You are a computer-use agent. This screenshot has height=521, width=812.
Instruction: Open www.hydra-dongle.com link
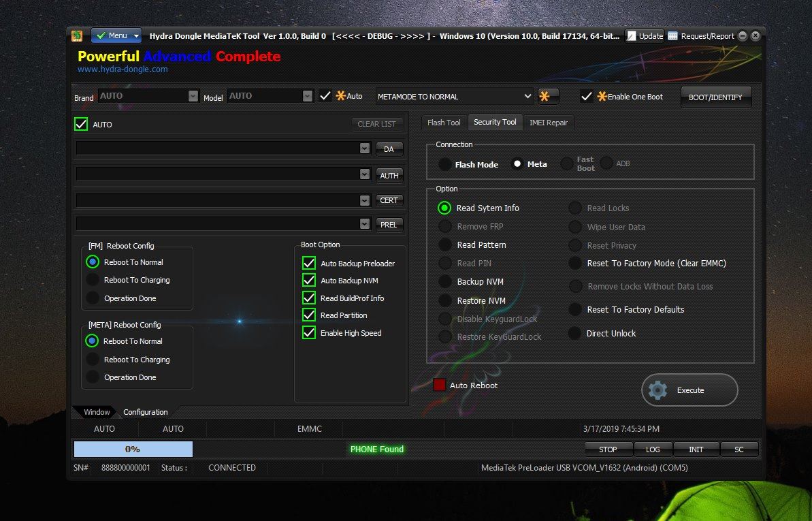click(123, 69)
